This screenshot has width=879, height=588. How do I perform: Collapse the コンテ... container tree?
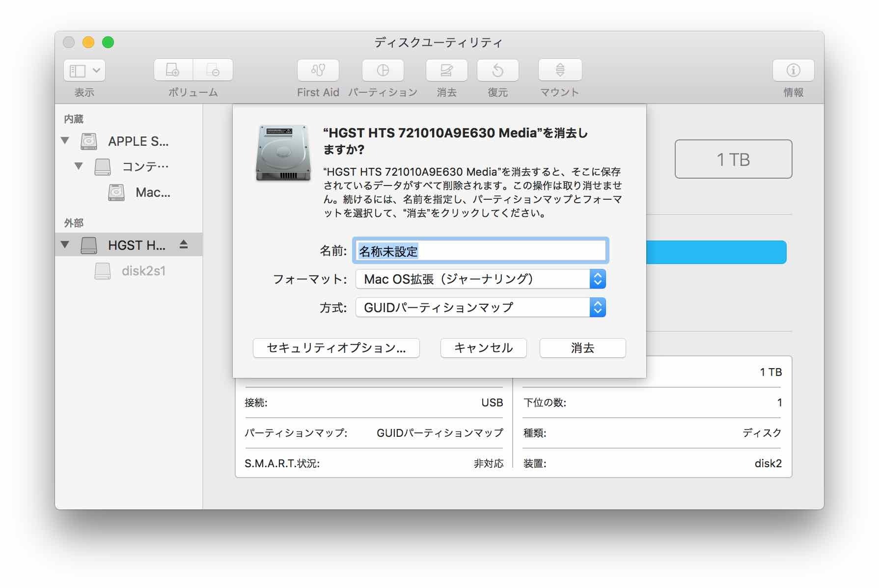click(x=79, y=166)
